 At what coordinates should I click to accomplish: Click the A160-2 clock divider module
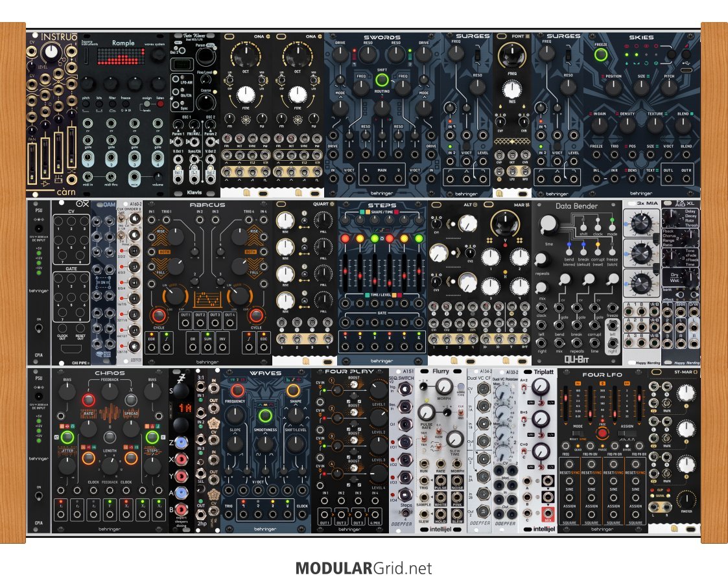coord(129,283)
